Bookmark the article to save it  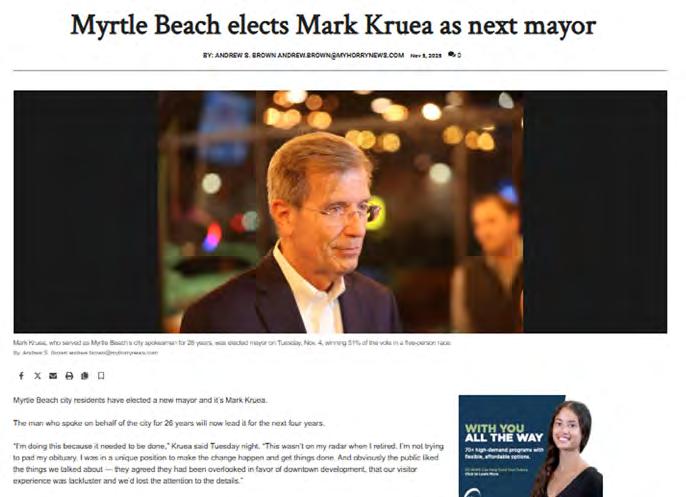[x=101, y=376]
